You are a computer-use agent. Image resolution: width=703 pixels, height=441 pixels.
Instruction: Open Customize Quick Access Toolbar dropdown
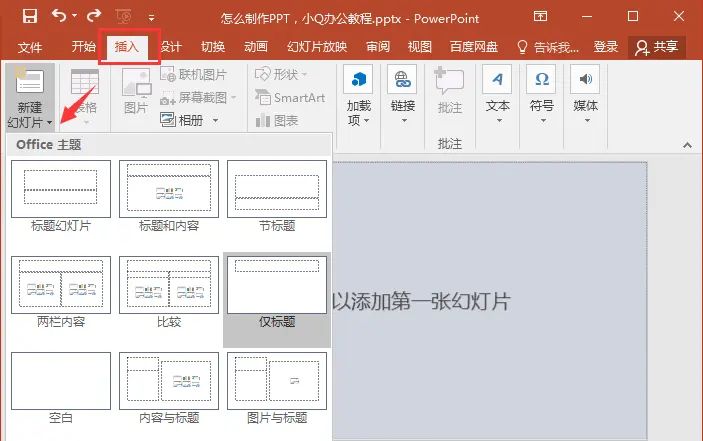(x=152, y=18)
